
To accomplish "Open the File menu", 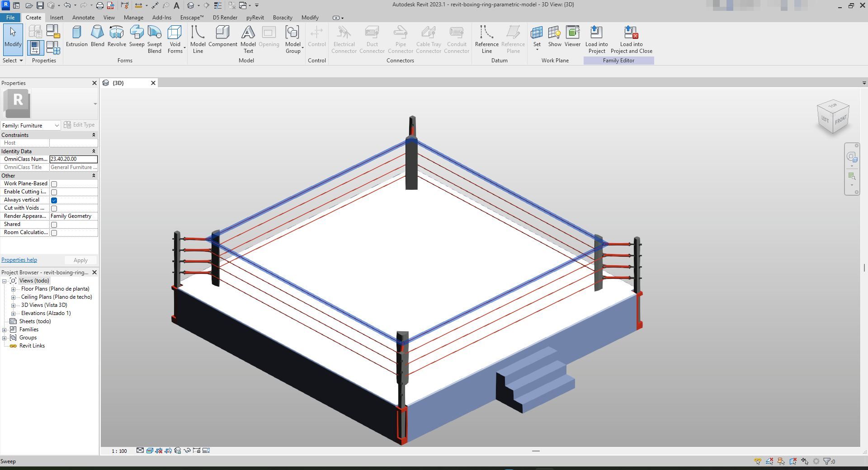I will [10, 18].
